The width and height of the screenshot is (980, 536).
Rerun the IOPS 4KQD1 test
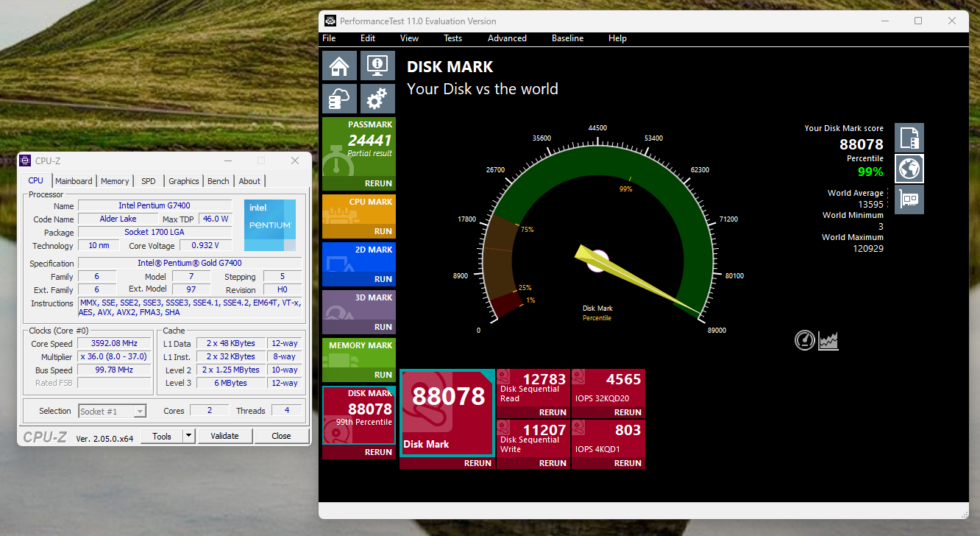[x=628, y=463]
